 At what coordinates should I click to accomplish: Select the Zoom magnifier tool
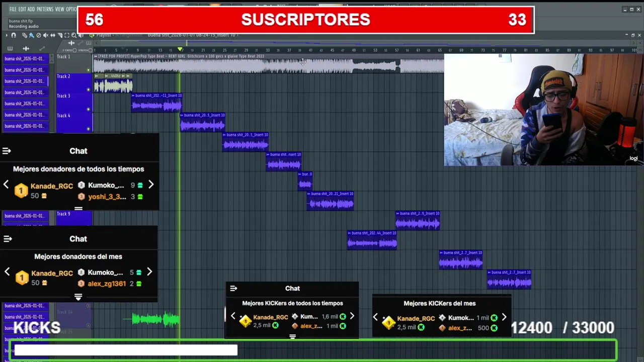click(x=74, y=35)
